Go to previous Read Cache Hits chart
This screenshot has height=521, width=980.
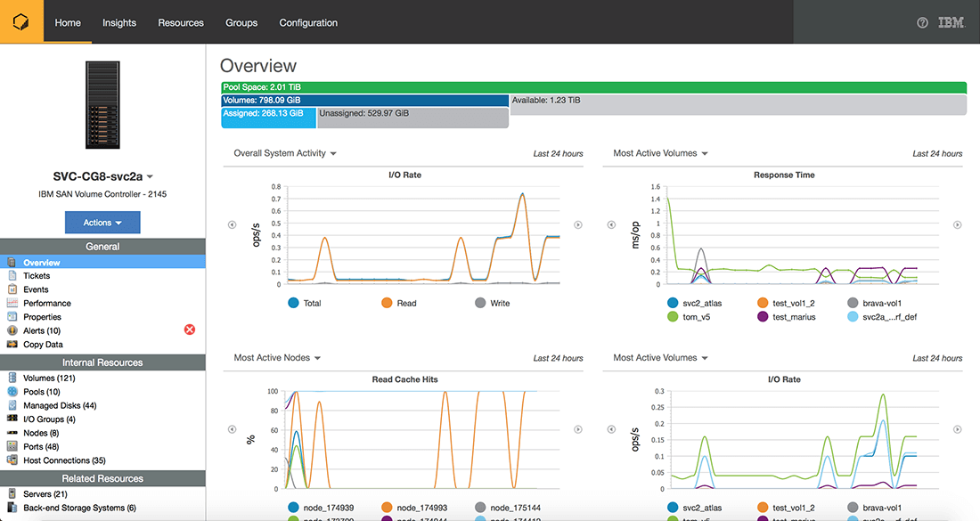point(232,429)
